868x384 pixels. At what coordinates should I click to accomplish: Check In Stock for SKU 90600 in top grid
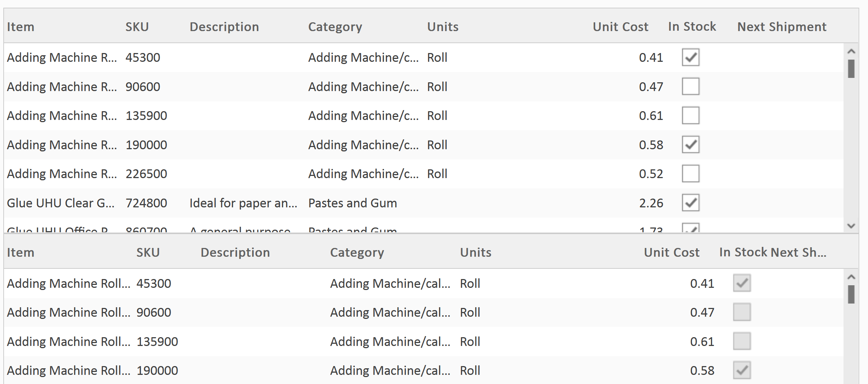click(690, 87)
